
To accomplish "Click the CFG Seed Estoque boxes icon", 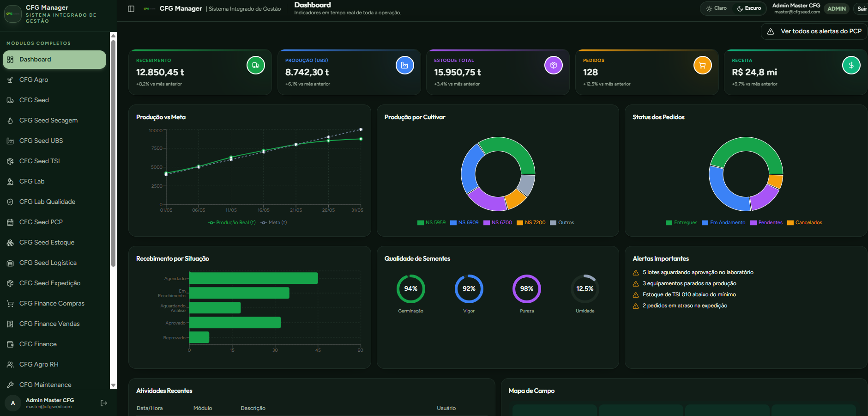I will 10,243.
